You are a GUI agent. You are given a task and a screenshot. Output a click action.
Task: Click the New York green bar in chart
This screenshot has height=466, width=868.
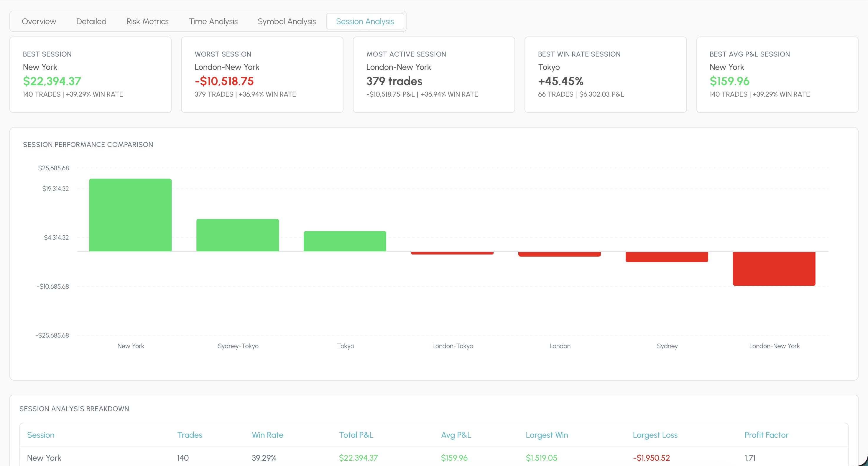tap(130, 215)
